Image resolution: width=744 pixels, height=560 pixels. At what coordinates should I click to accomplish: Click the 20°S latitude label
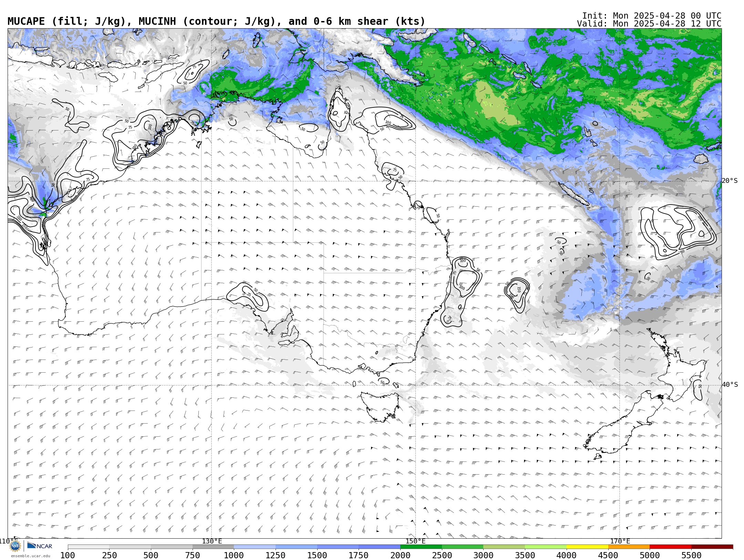click(730, 181)
